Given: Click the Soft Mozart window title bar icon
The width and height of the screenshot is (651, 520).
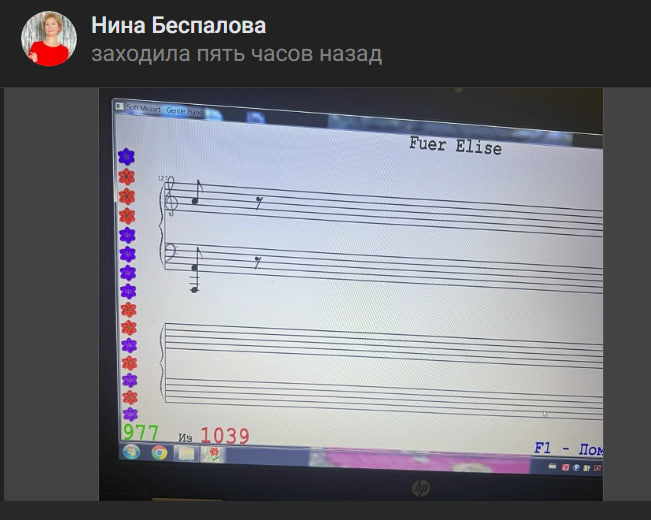Looking at the screenshot, I should 120,106.
